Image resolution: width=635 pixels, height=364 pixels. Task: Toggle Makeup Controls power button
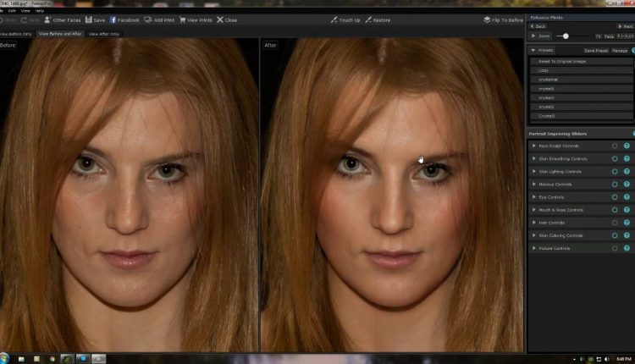615,185
